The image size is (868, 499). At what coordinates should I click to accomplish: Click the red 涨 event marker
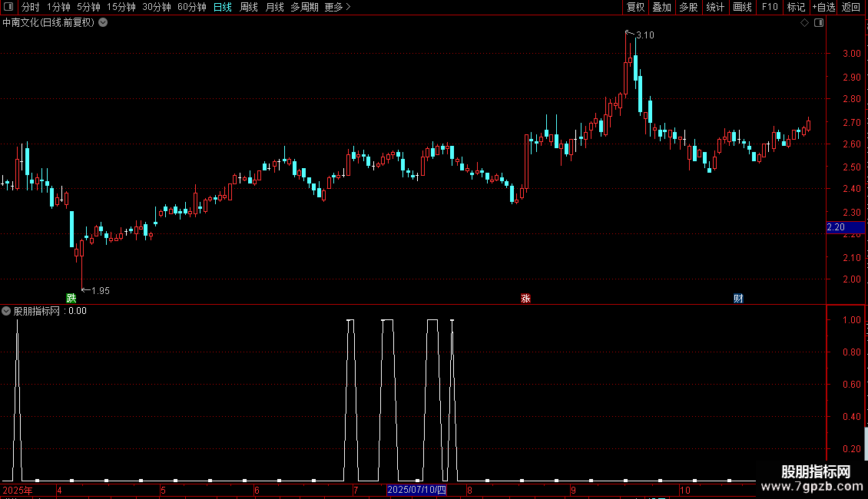pyautogui.click(x=525, y=298)
